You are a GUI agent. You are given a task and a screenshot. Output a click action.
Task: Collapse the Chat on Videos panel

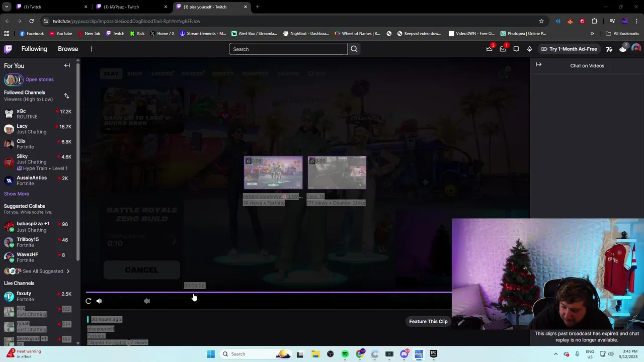[538, 65]
